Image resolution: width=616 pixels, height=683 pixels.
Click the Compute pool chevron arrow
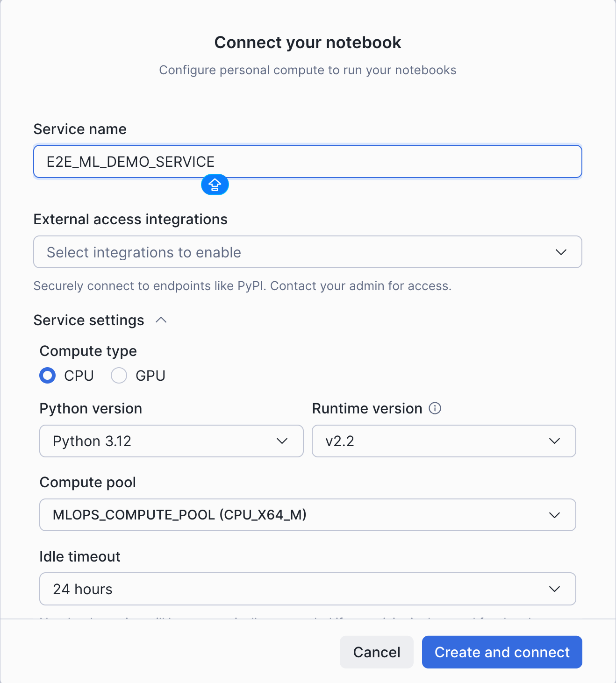pos(554,515)
